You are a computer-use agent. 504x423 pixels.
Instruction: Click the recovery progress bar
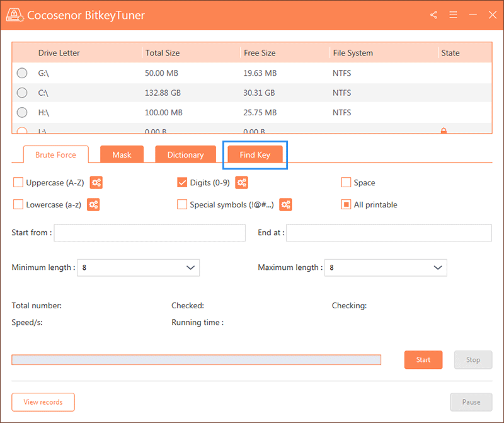point(197,360)
